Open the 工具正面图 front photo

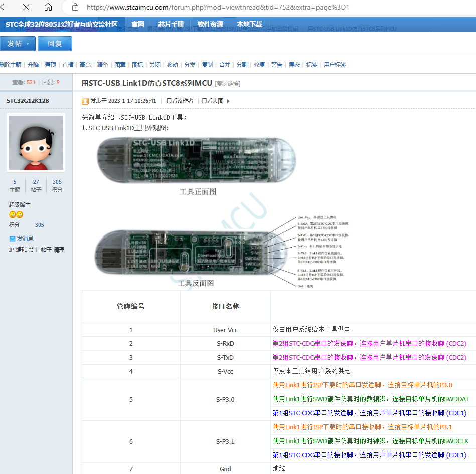pos(197,160)
